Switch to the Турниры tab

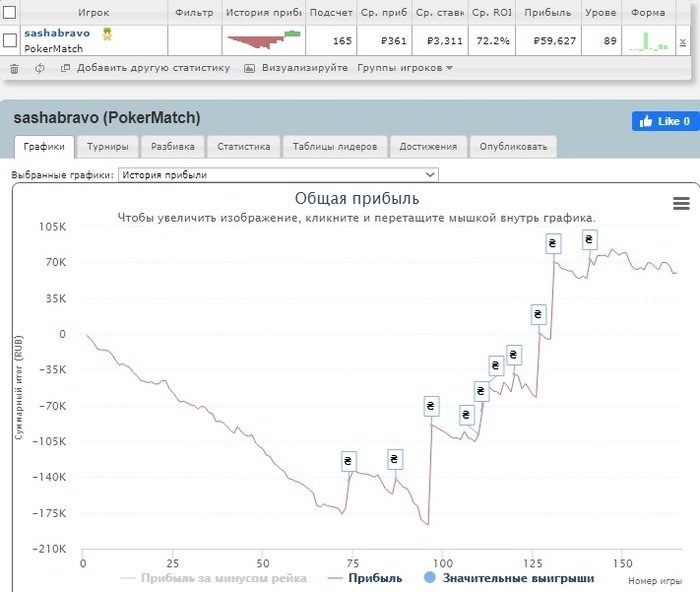(x=107, y=146)
